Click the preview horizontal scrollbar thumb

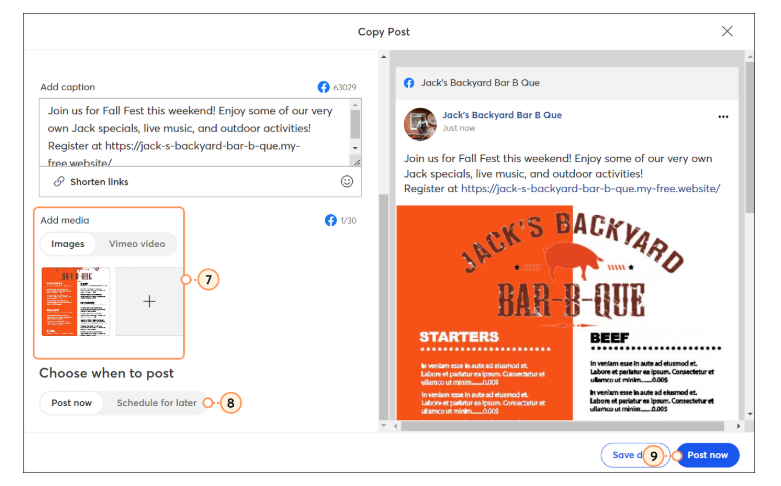click(x=562, y=426)
